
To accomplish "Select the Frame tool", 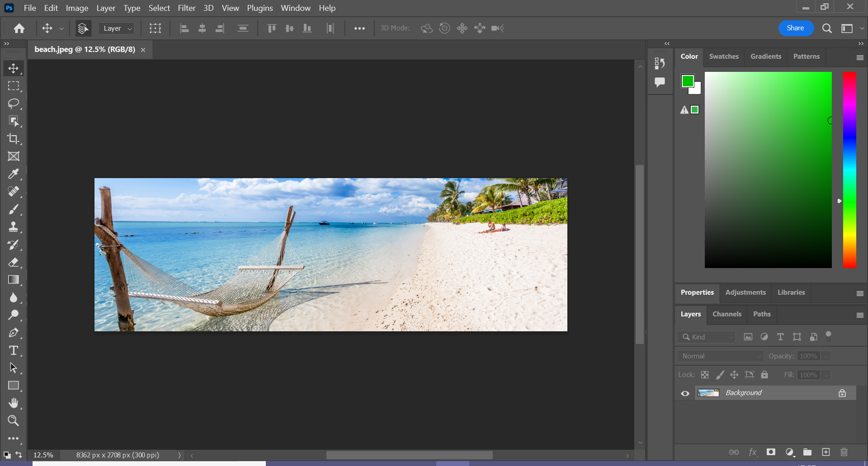I will (14, 156).
